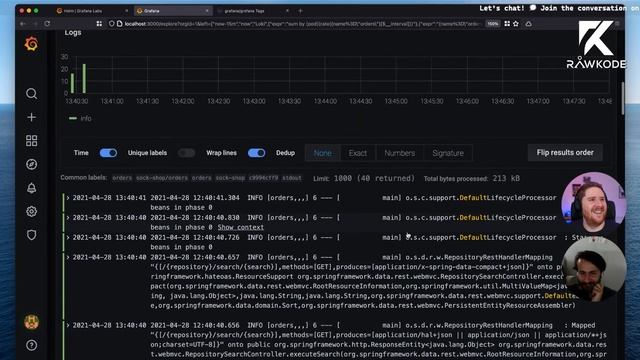
Task: Click the 13:45:00 time axis label
Action: (x=396, y=101)
